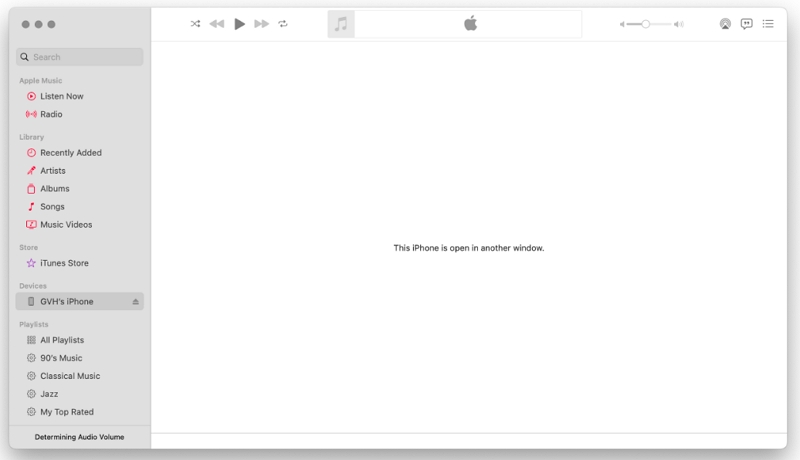
Task: Click the 90's Music gear icon
Action: (31, 358)
